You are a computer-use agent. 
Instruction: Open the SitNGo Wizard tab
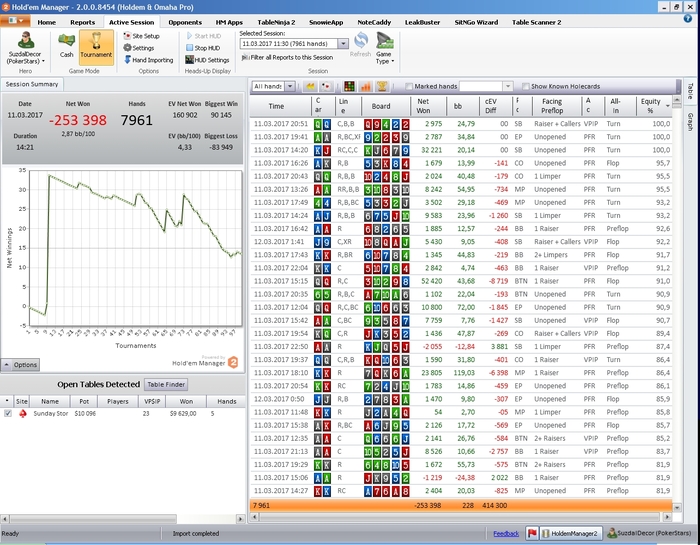click(x=476, y=22)
